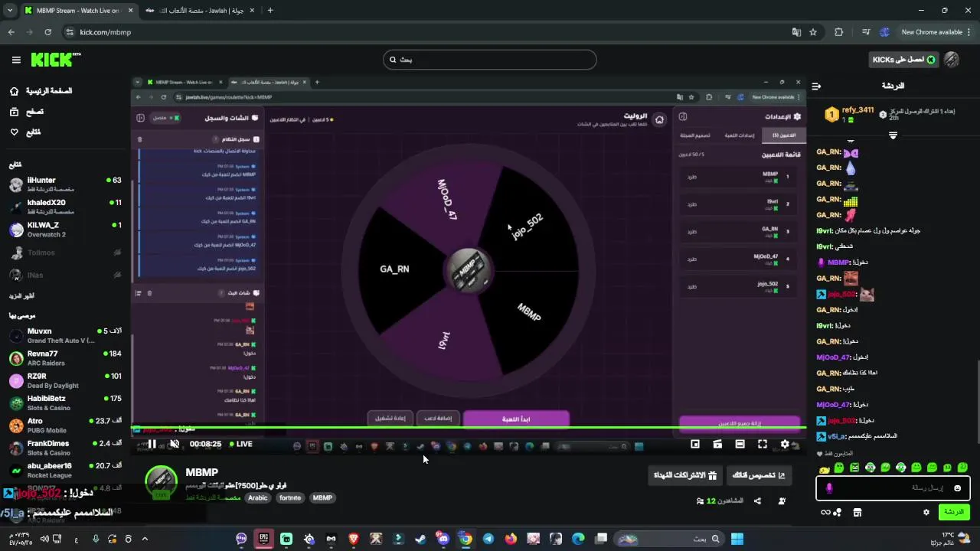Click the purple microphone icon in chat input
The width and height of the screenshot is (980, 551).
(x=828, y=488)
